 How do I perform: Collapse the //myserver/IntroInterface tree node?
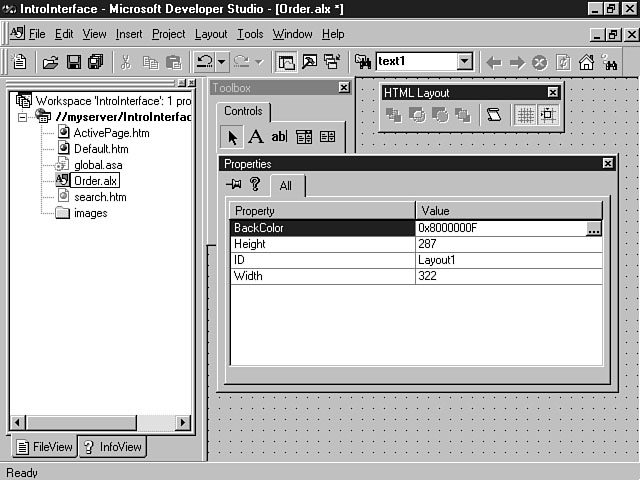coord(23,117)
